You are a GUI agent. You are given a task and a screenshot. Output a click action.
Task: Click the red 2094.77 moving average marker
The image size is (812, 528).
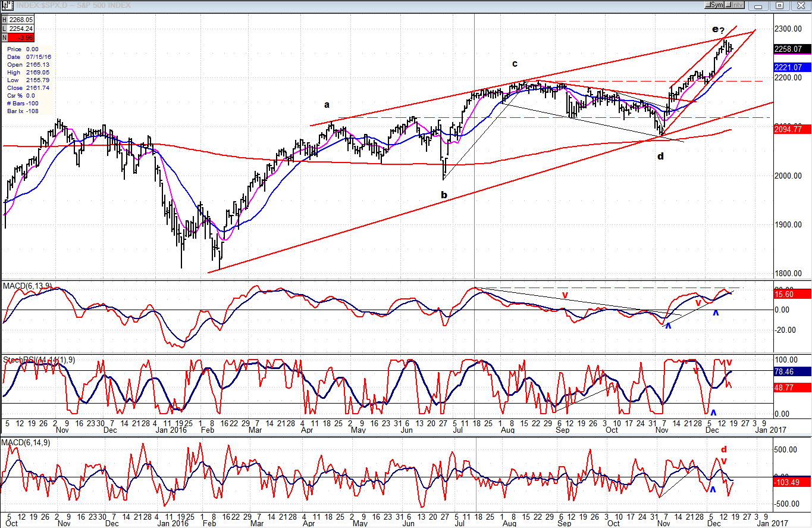click(789, 129)
